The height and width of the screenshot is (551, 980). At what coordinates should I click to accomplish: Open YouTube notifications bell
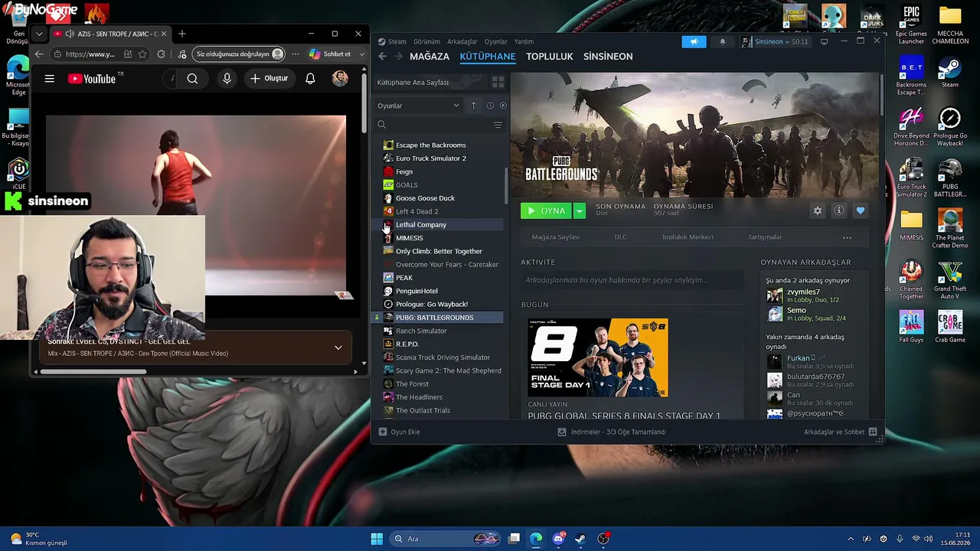(310, 78)
